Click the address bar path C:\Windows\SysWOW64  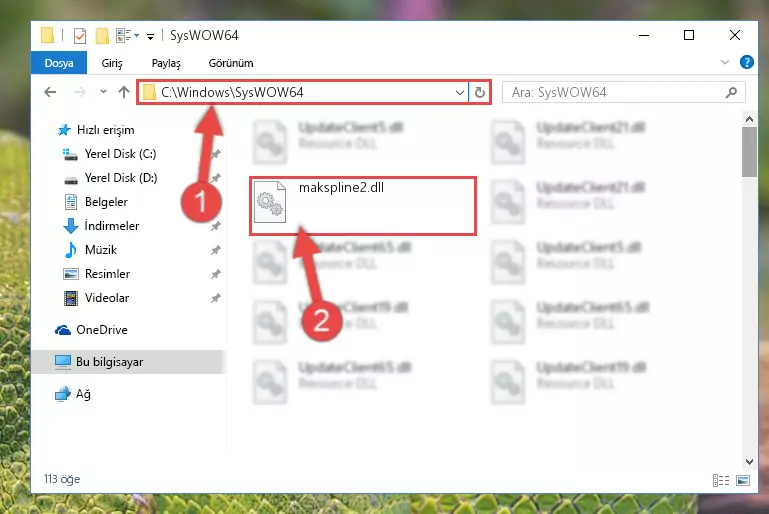232,92
